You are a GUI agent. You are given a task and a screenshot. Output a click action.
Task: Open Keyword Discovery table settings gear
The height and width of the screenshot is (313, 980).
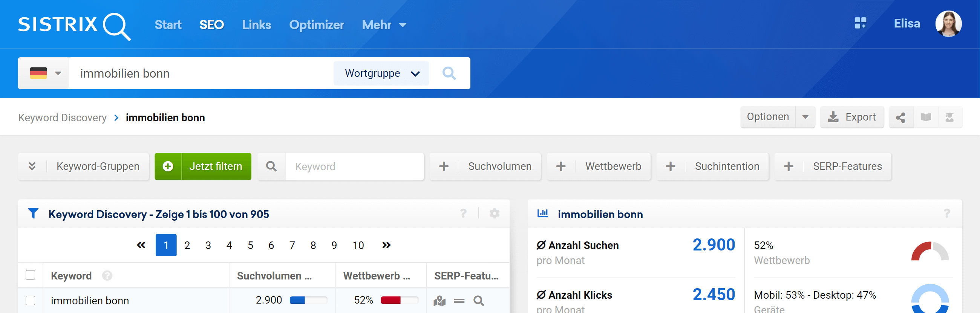(494, 214)
